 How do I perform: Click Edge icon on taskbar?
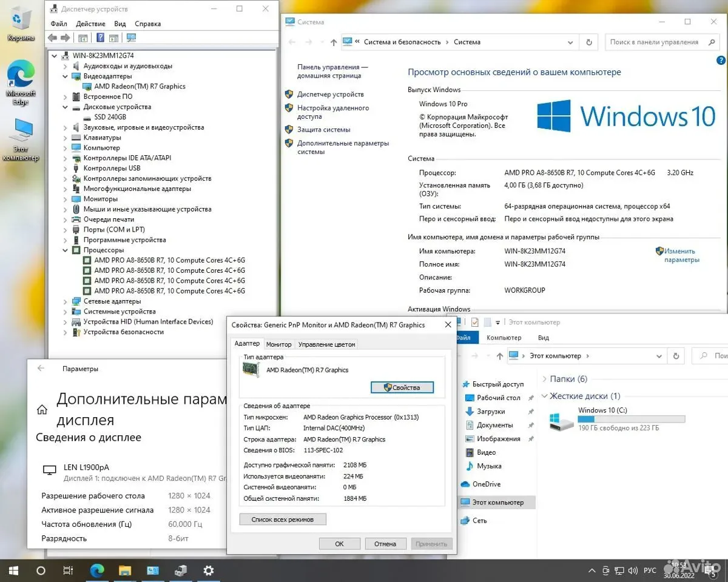coord(96,570)
